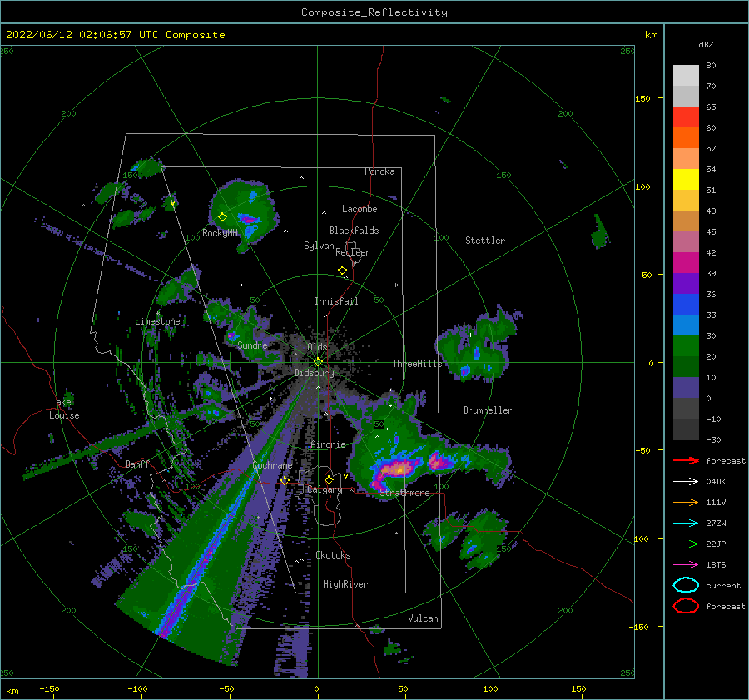Click the Vulcan city label
749x700 pixels.
424,618
